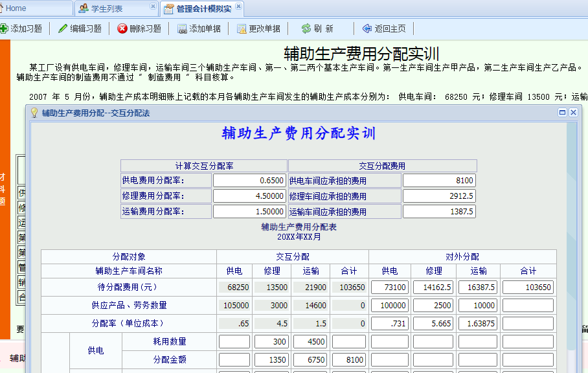Screen dimensions: 588x373
Task: Click the 10000 quantity input field
Action: point(478,305)
